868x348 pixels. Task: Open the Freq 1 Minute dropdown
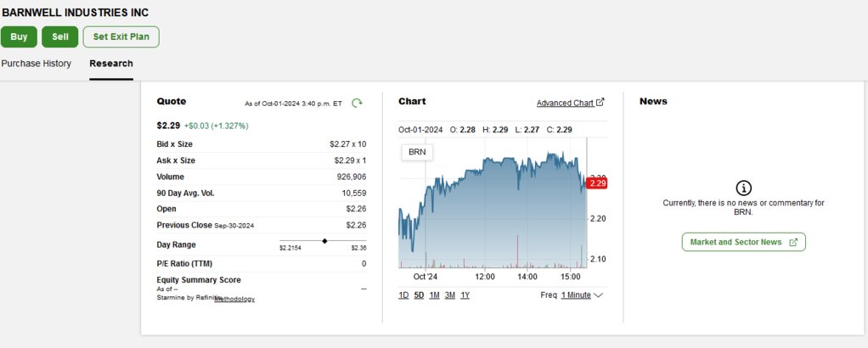click(576, 295)
